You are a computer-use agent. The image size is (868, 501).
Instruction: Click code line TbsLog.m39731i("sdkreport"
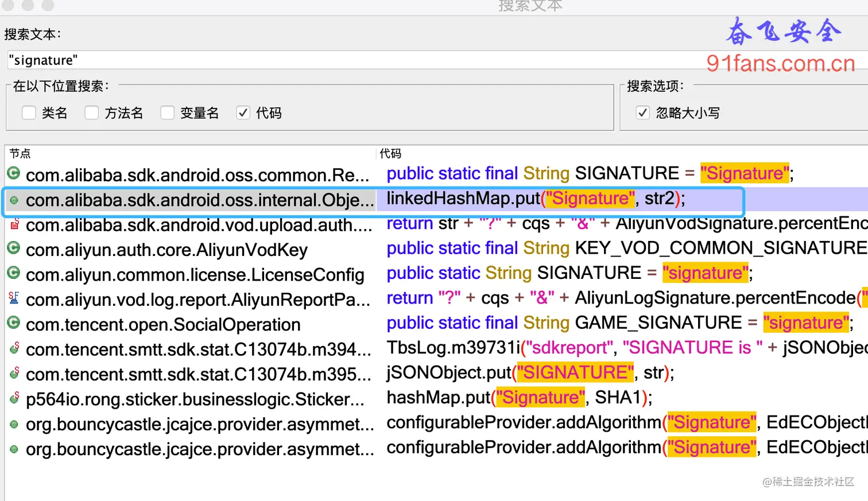(627, 347)
